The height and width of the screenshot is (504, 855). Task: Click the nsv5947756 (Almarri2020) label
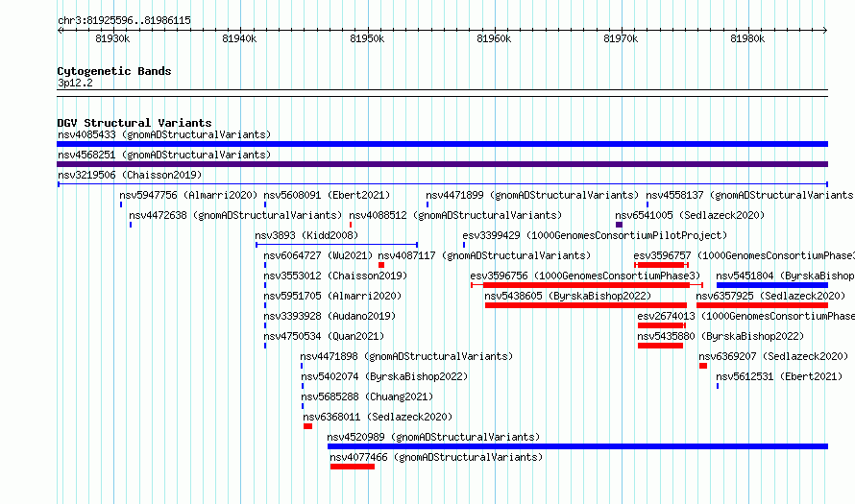tap(188, 195)
